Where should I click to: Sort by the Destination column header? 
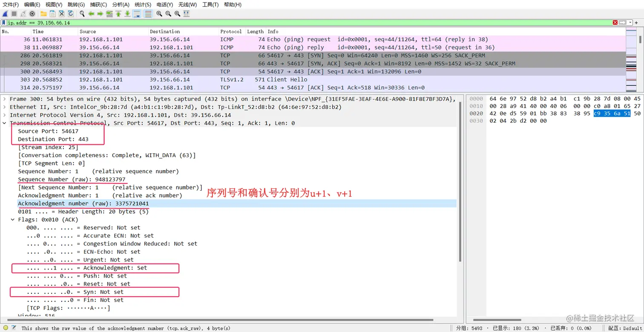(183, 31)
